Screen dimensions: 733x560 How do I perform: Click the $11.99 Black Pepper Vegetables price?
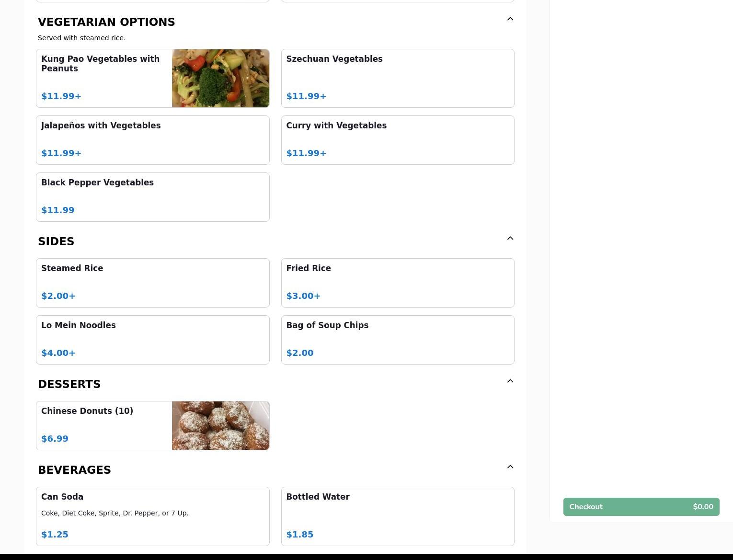click(58, 210)
